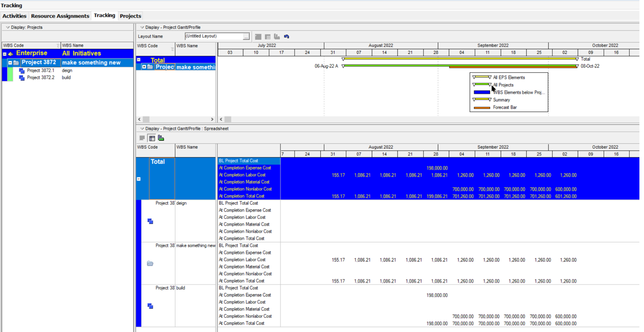644x332 pixels.
Task: Open the Resource Assignments tab
Action: 60,16
